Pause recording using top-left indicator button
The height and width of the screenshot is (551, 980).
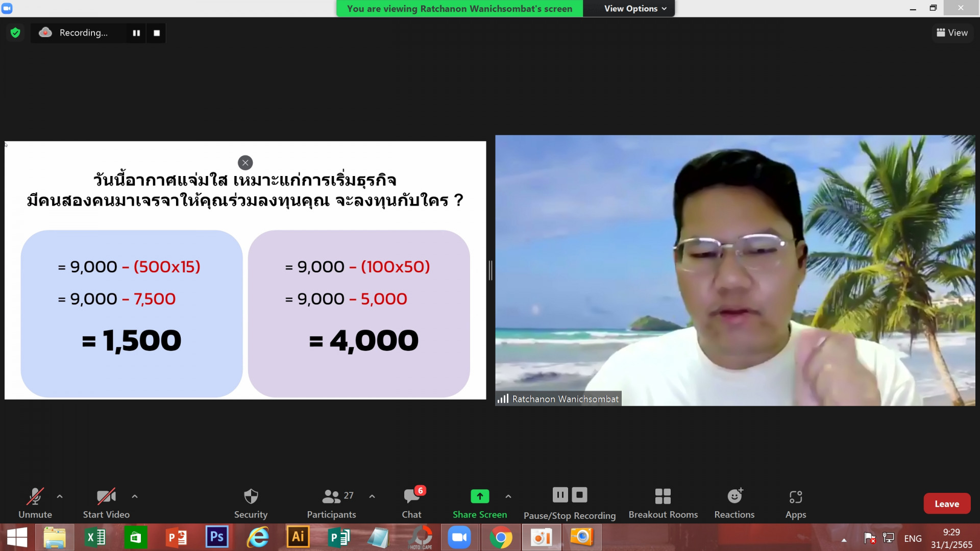pyautogui.click(x=136, y=33)
